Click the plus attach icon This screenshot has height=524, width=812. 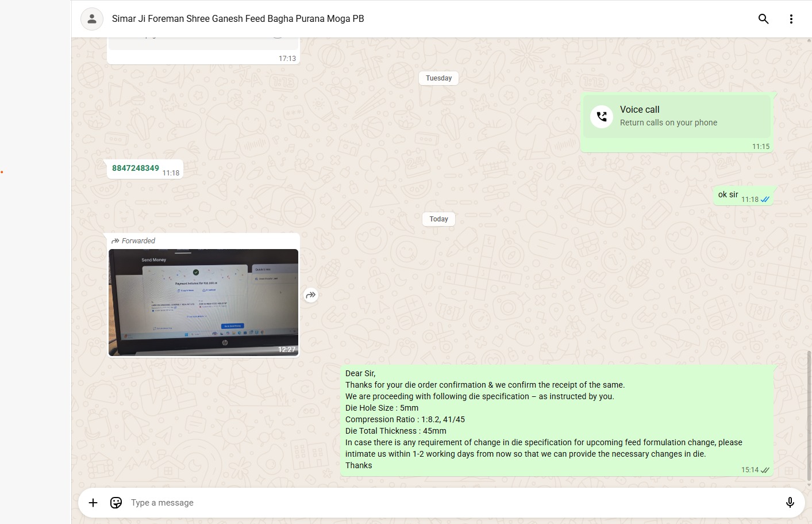(x=93, y=503)
